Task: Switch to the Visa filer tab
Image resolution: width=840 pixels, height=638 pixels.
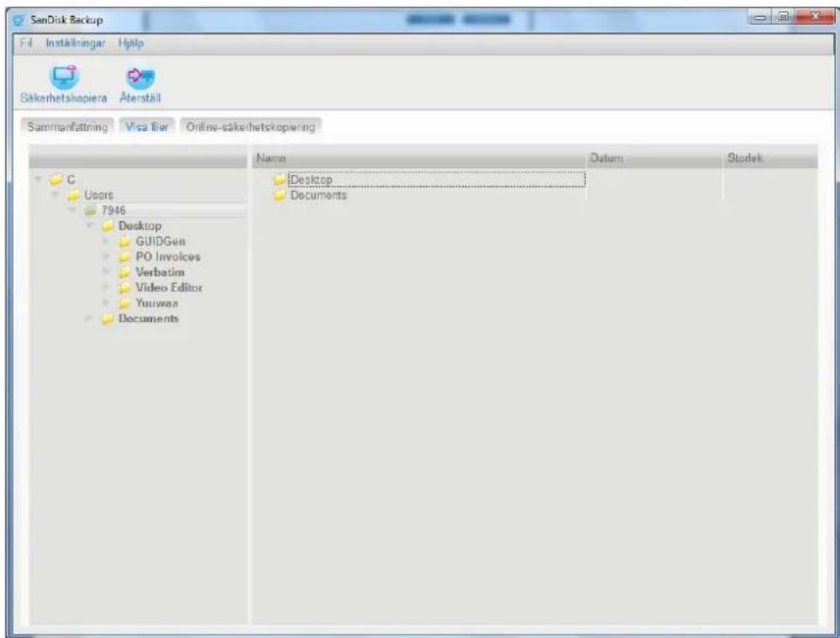Action: (x=147, y=127)
